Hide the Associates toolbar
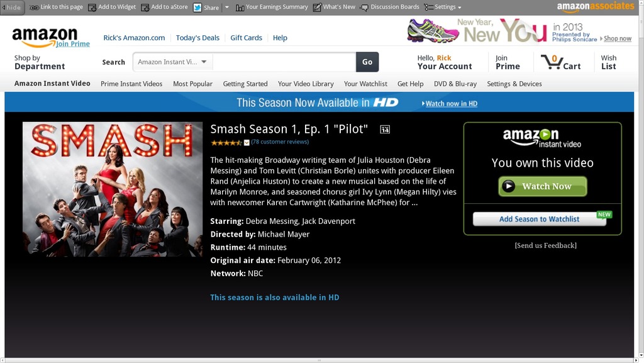Image resolution: width=644 pixels, height=363 pixels. [x=12, y=8]
